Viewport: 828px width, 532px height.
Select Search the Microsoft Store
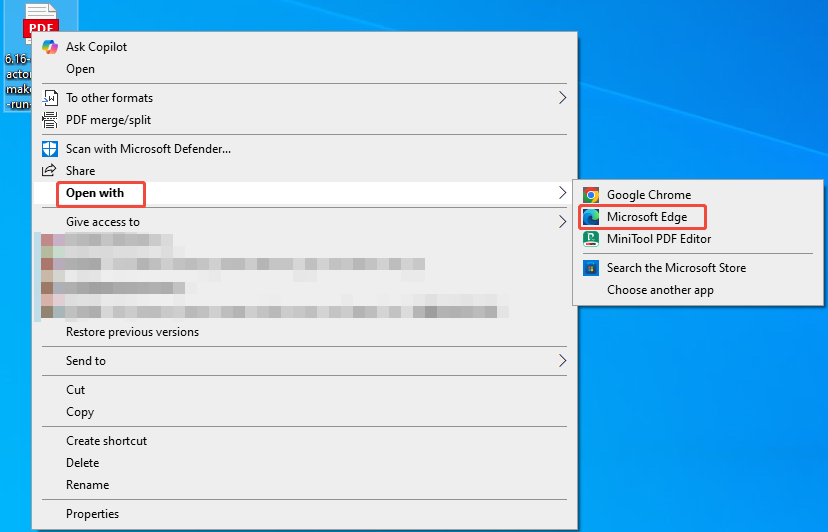[x=698, y=268]
